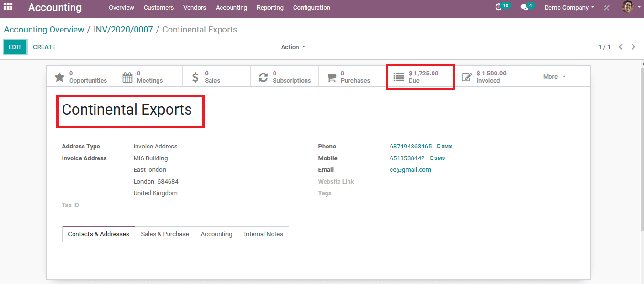This screenshot has width=644, height=284.
Task: Click the Sales dollar icon
Action: click(x=195, y=77)
